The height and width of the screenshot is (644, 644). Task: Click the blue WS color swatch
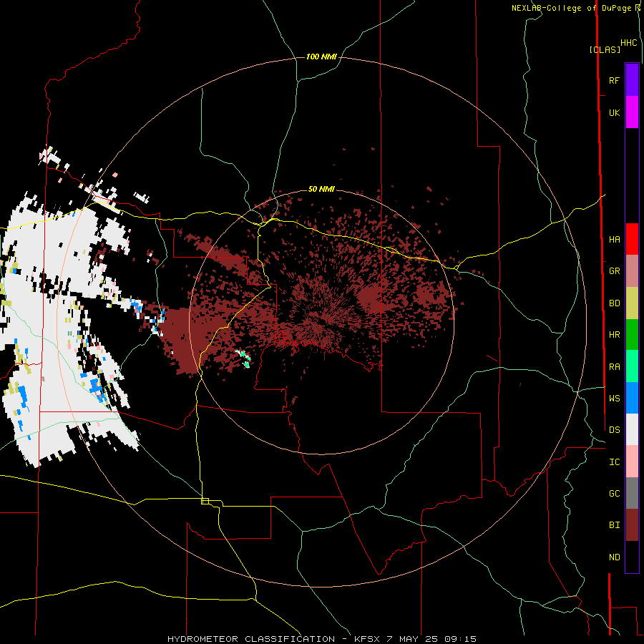[632, 398]
